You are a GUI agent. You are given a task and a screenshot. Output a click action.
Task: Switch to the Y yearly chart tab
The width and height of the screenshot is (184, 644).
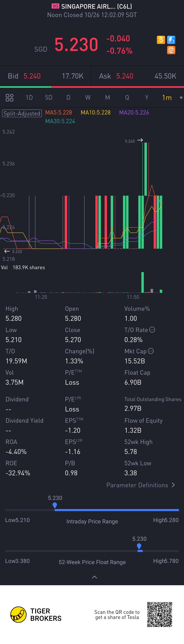[147, 97]
